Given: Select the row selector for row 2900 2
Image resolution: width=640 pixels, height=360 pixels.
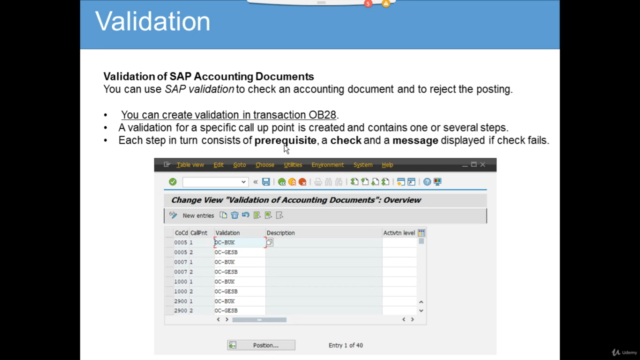Looking at the screenshot, I should (x=169, y=311).
